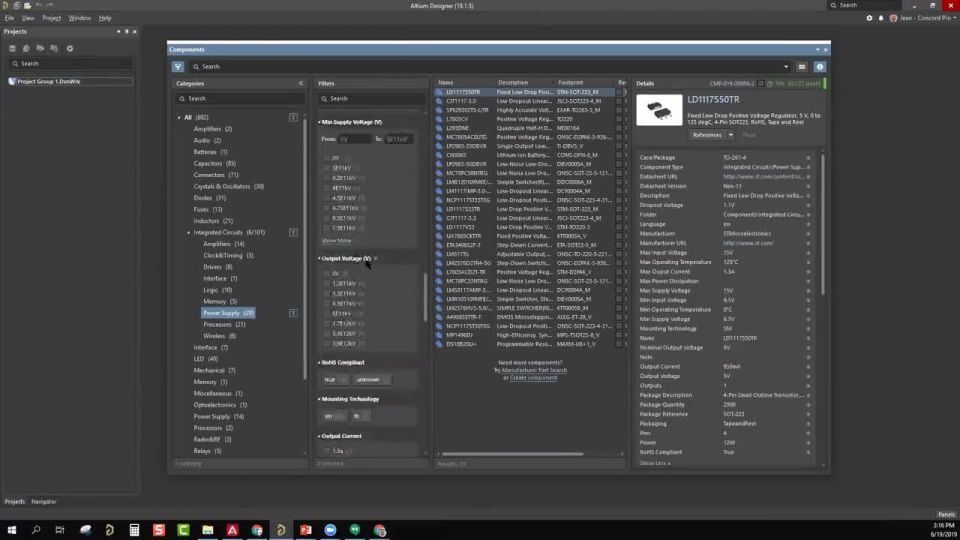Open the dropdown arrow beside References button
Viewport: 960px width, 540px height.
tap(730, 135)
